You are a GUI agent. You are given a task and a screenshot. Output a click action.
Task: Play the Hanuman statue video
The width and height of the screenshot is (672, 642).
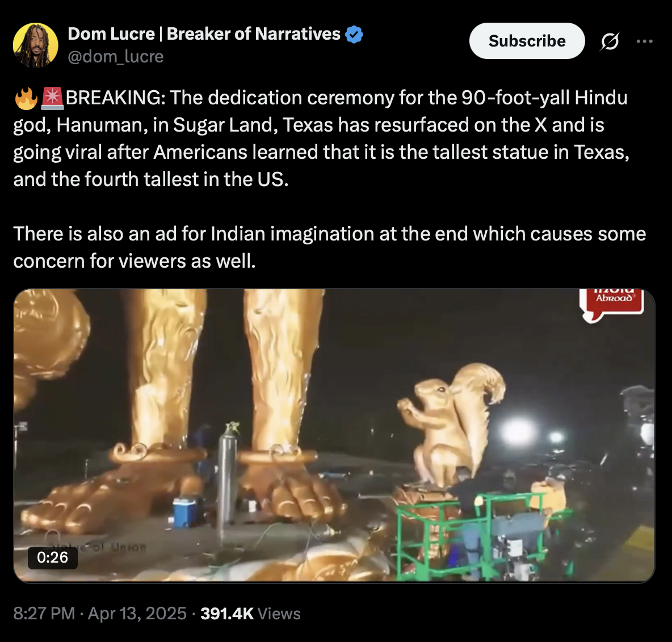coord(334,436)
